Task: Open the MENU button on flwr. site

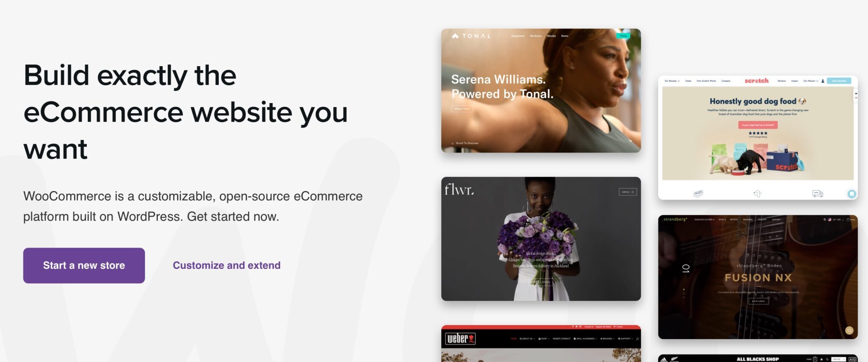Action: pyautogui.click(x=628, y=192)
